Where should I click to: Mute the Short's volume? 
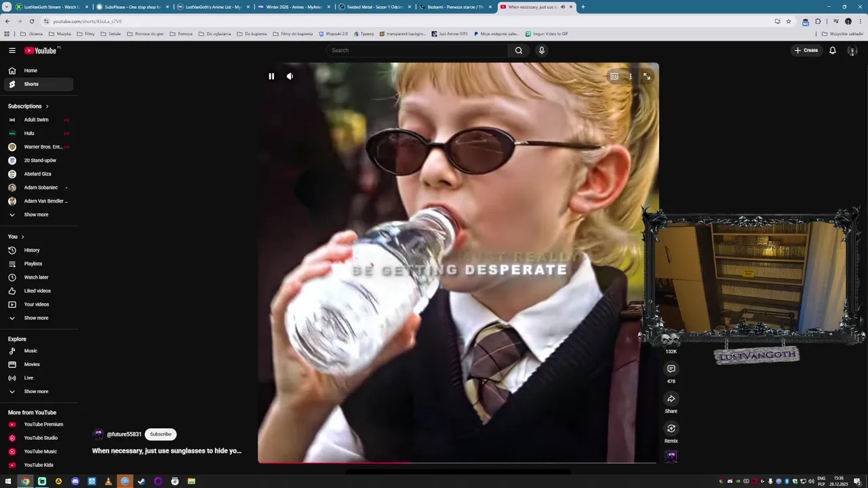(x=290, y=77)
